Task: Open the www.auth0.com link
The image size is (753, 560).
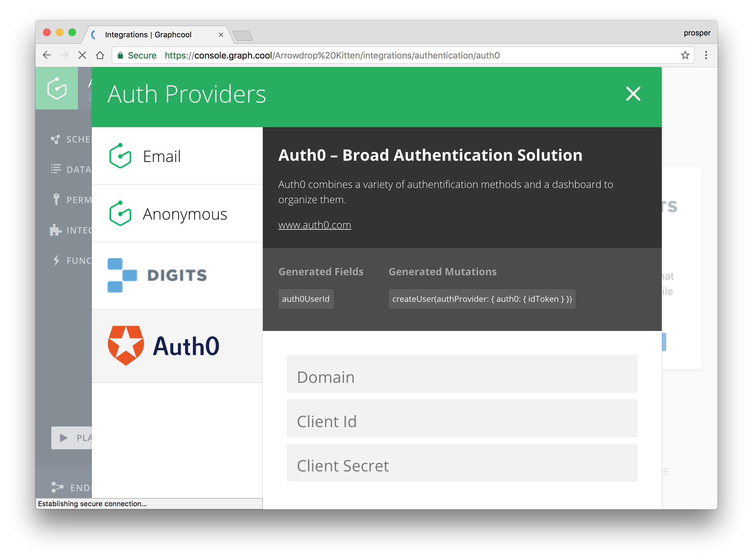Action: point(314,225)
